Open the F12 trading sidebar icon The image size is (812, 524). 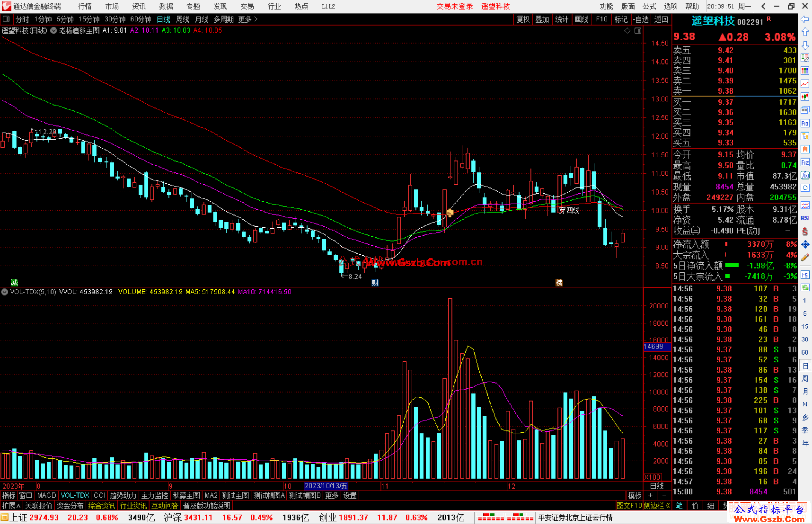[805, 162]
